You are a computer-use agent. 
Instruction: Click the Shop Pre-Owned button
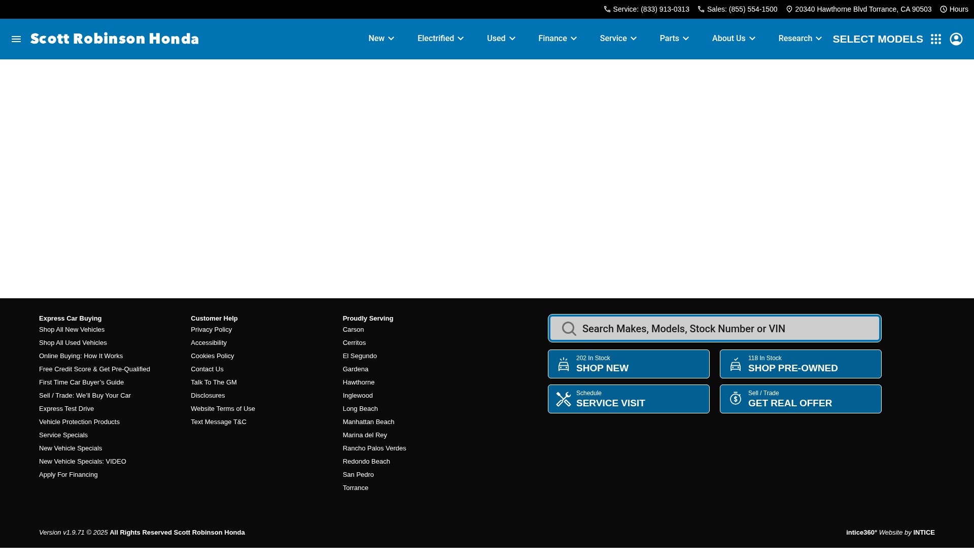(801, 364)
